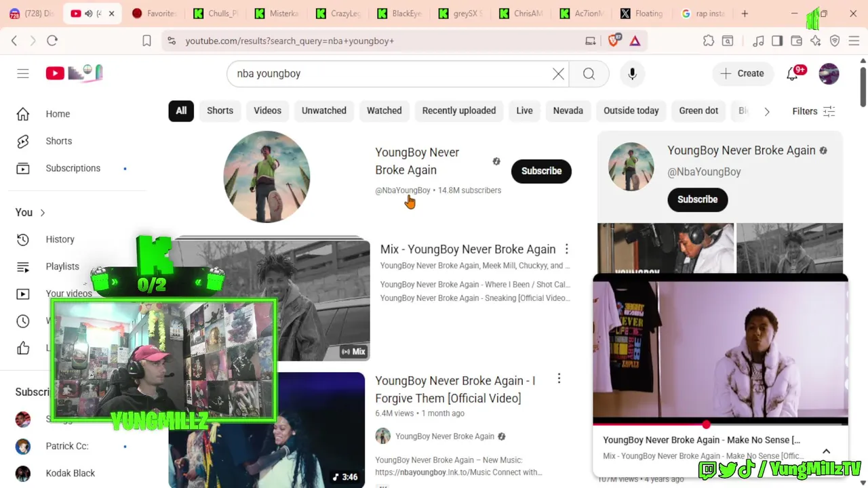Open more options for Mix result
Screen dimensions: 868x488
point(567,249)
